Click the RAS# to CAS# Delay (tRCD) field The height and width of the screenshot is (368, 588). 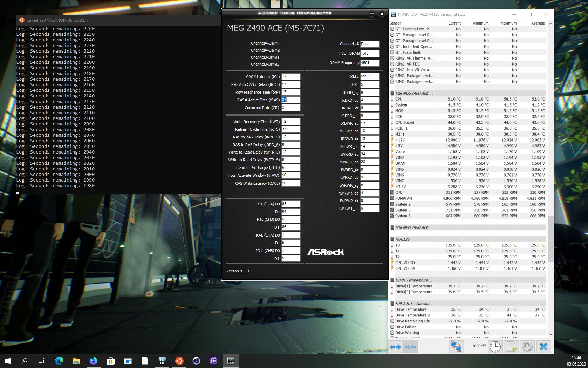click(291, 84)
